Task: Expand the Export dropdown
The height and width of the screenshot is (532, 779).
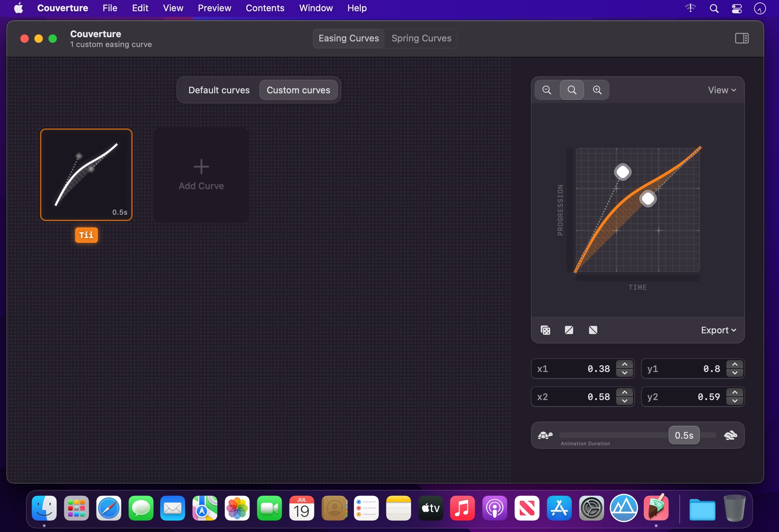Action: point(718,330)
